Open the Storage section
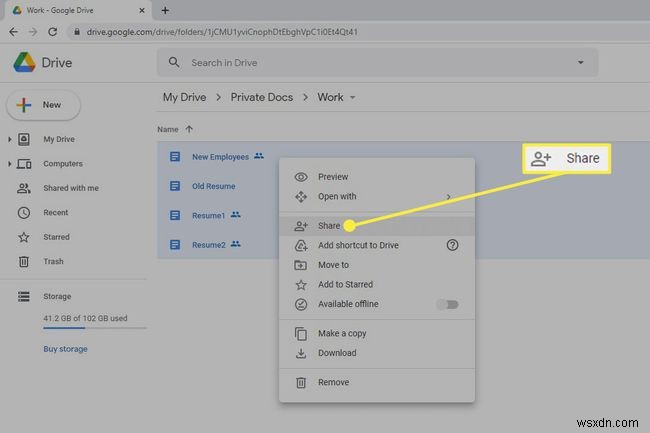The height and width of the screenshot is (433, 650). 57,296
